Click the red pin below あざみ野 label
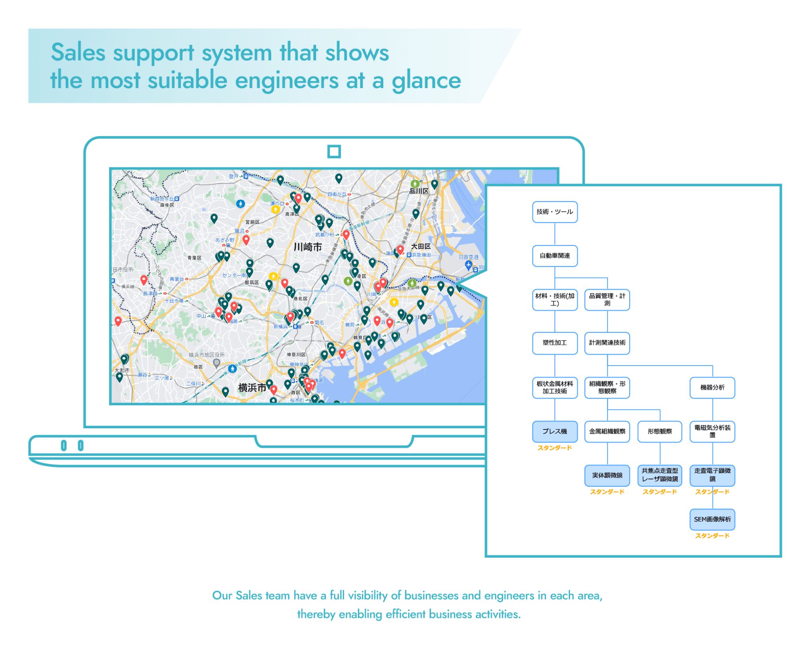Viewport: 812px width, 648px height. pyautogui.click(x=246, y=240)
